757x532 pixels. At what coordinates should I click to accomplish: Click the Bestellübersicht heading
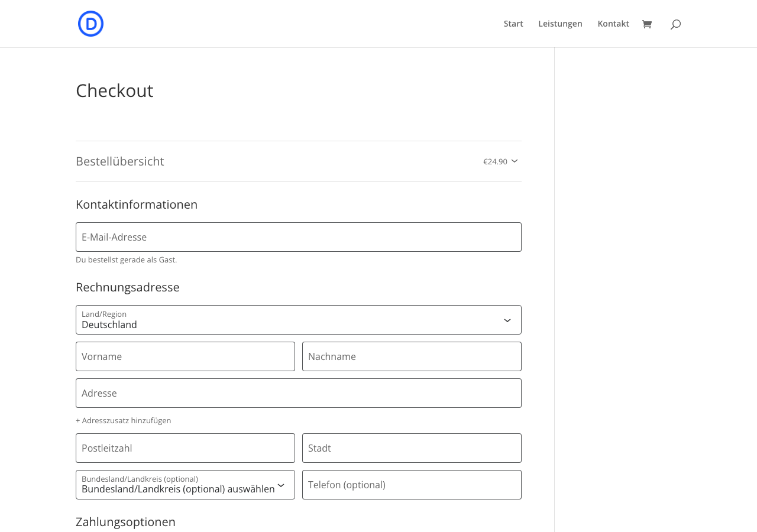pos(120,161)
